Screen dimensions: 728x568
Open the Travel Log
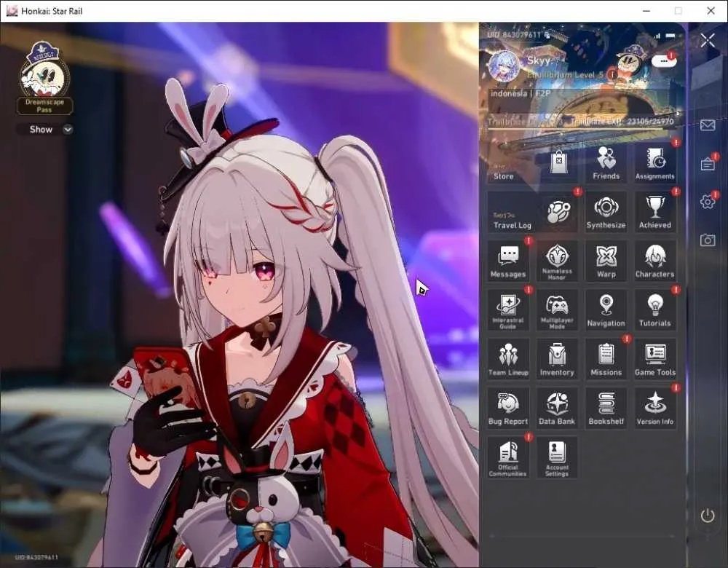pos(532,212)
